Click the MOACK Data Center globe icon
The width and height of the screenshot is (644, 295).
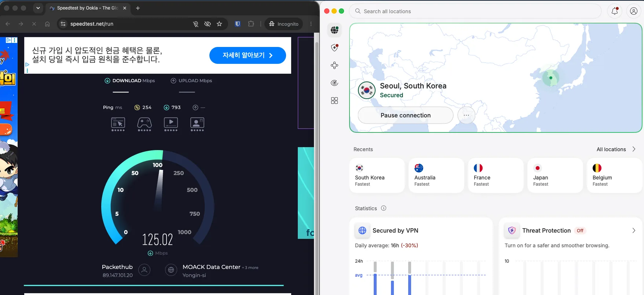pyautogui.click(x=171, y=270)
